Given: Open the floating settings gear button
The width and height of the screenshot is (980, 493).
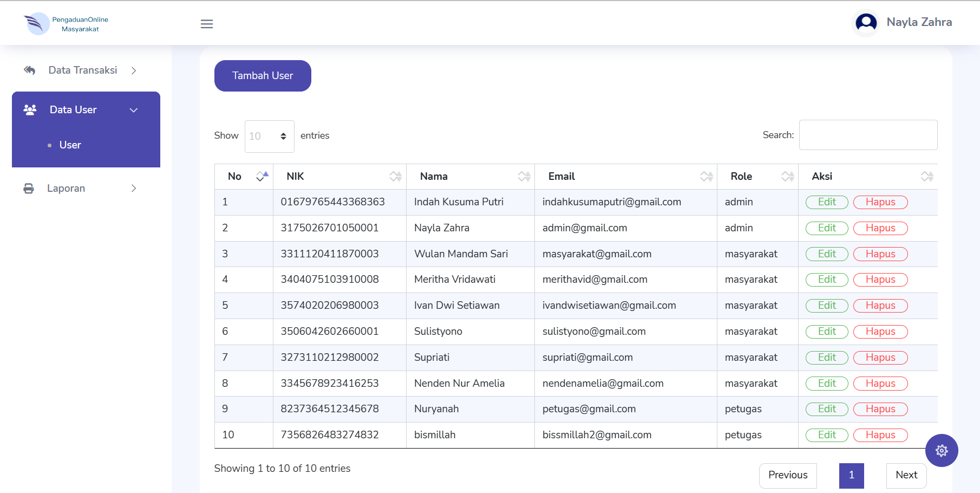Looking at the screenshot, I should [942, 450].
